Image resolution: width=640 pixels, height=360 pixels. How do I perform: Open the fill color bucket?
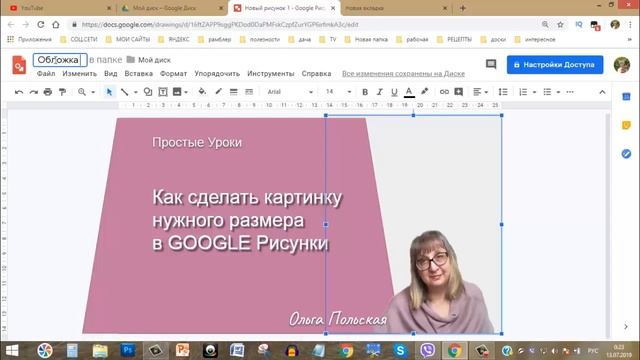tap(202, 92)
